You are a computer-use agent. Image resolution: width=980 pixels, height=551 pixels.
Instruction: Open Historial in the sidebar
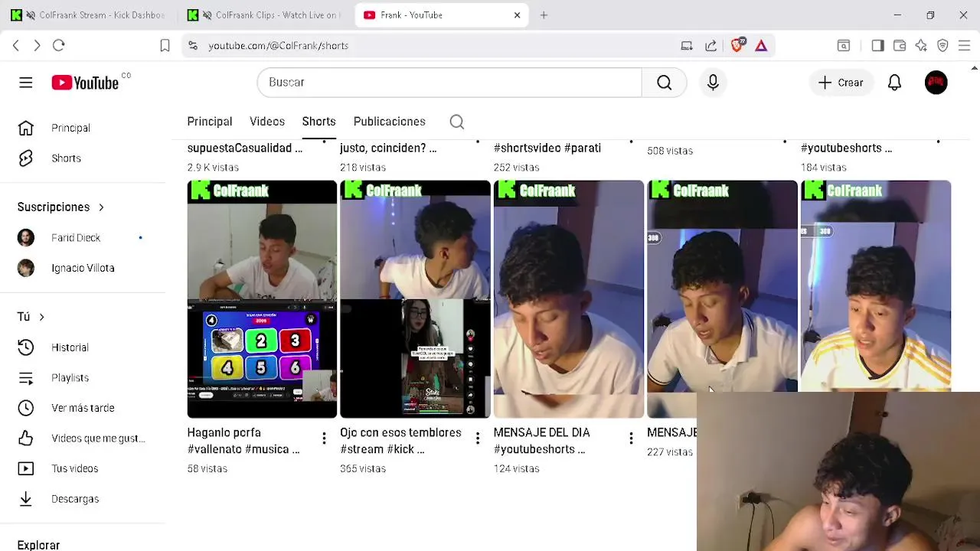coord(83,347)
